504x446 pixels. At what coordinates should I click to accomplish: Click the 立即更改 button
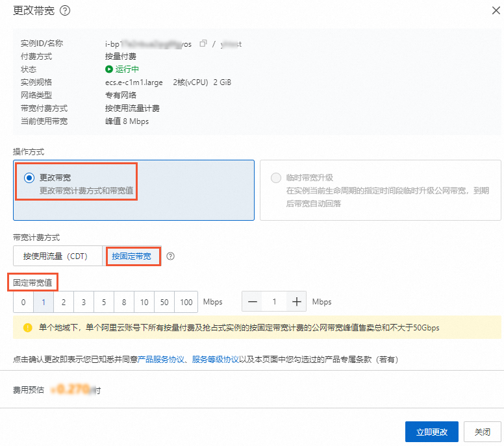[431, 432]
